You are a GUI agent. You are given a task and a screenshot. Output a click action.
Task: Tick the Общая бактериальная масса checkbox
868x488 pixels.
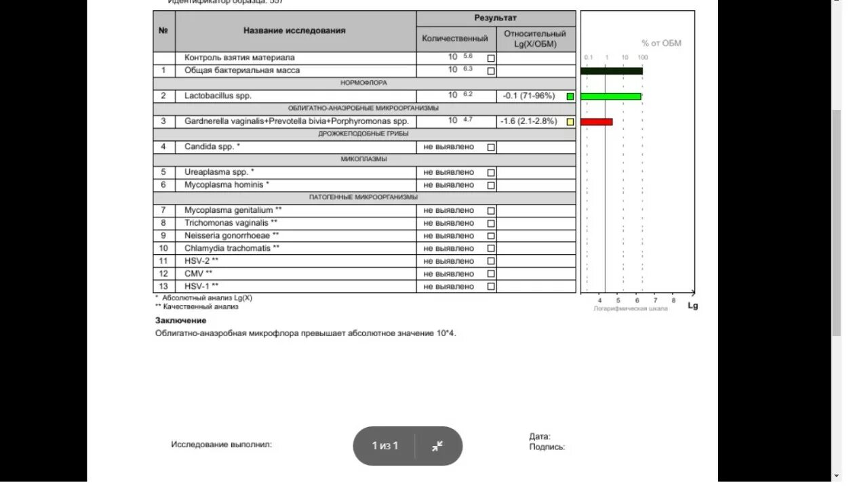[491, 71]
